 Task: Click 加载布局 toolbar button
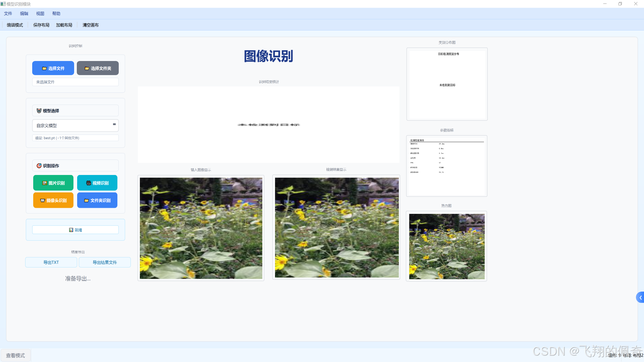tap(64, 25)
